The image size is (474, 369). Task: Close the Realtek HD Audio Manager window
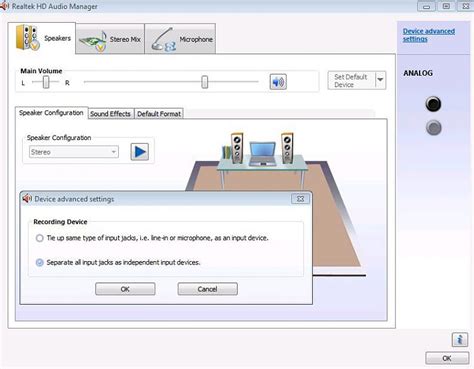coord(465,6)
